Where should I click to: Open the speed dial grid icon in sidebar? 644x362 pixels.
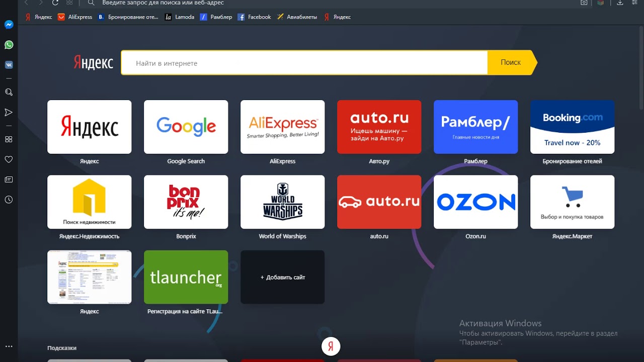pos(9,139)
